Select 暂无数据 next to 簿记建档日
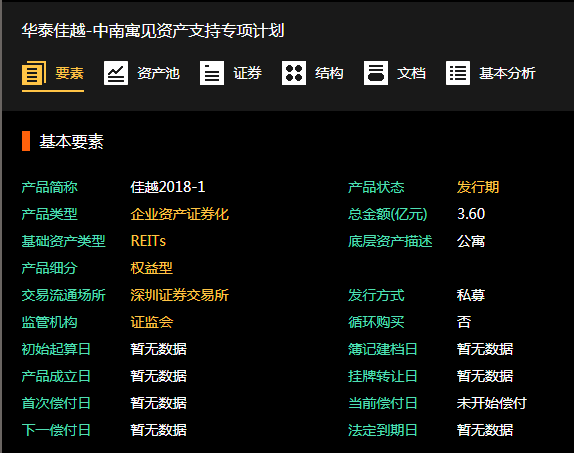Image resolution: width=574 pixels, height=453 pixels. coord(485,349)
